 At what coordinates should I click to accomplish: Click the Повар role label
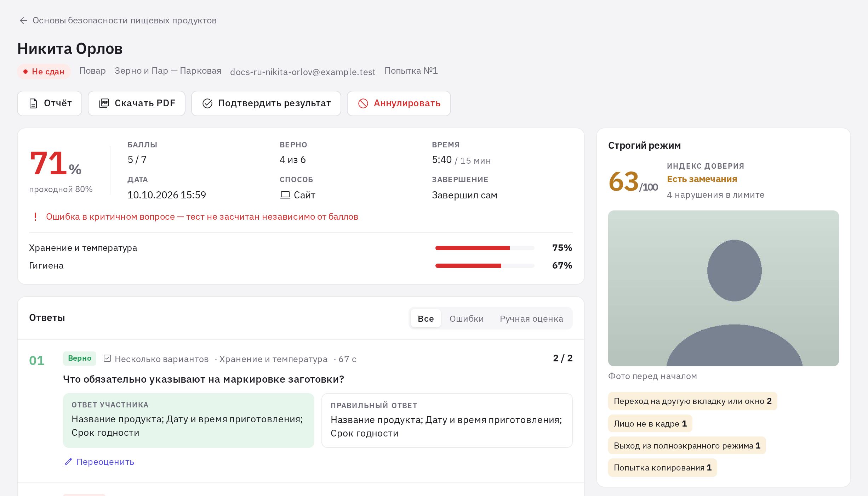92,71
